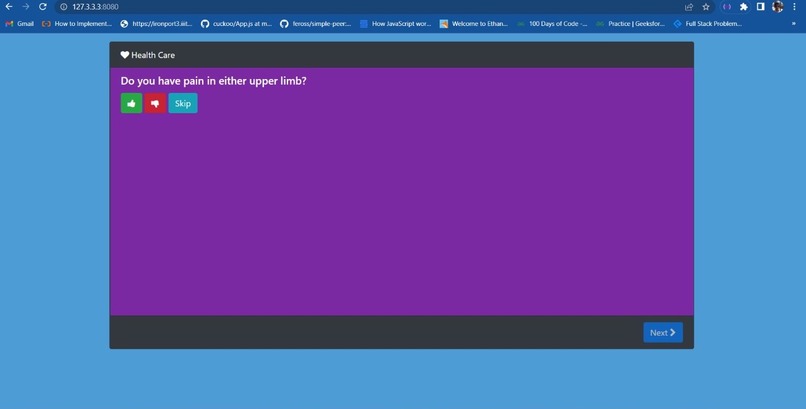Reload the current page
The width and height of the screenshot is (806, 409).
pos(43,7)
